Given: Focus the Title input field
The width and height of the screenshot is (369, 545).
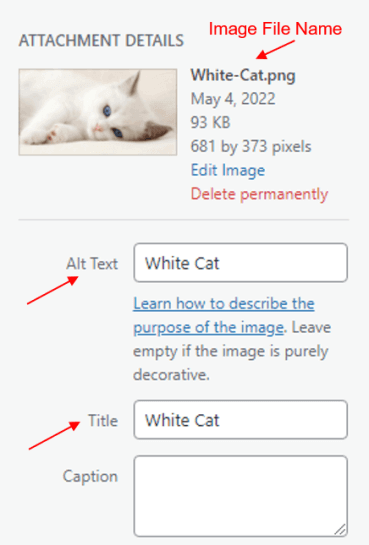Looking at the screenshot, I should coord(240,420).
